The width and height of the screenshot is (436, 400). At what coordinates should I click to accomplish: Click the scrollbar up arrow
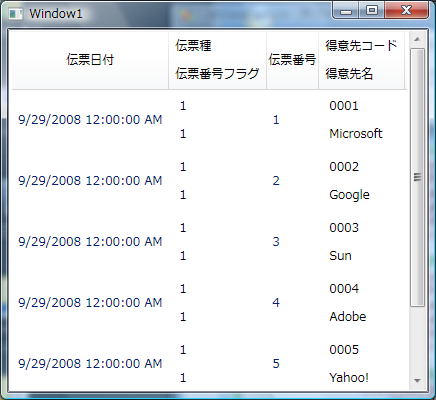coord(417,40)
